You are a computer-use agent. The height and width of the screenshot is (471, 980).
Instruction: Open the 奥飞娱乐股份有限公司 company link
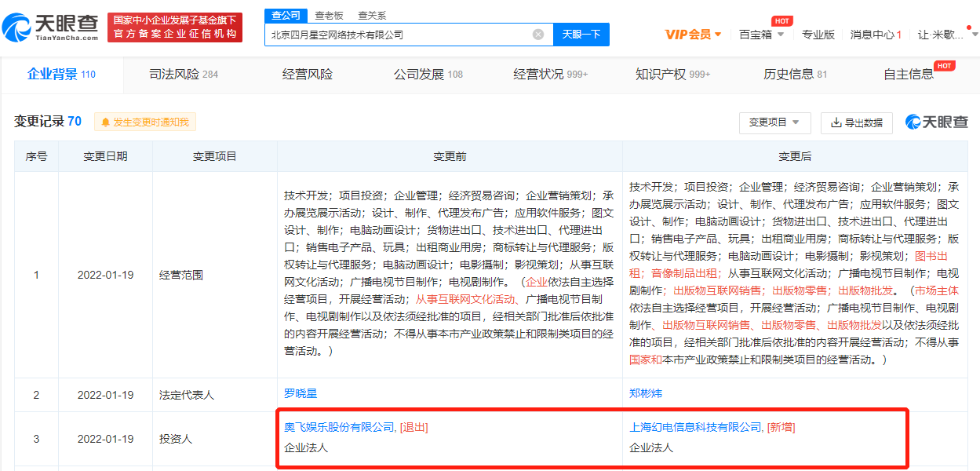pyautogui.click(x=339, y=427)
